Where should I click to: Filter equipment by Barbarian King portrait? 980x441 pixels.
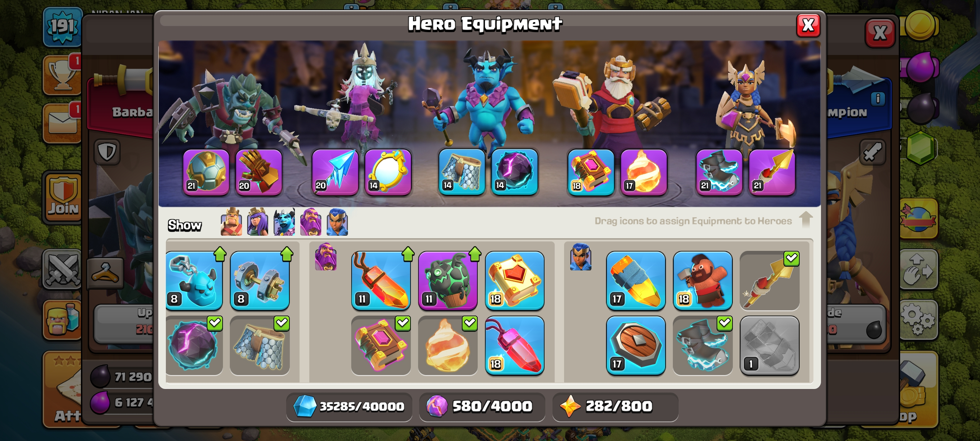(x=231, y=222)
